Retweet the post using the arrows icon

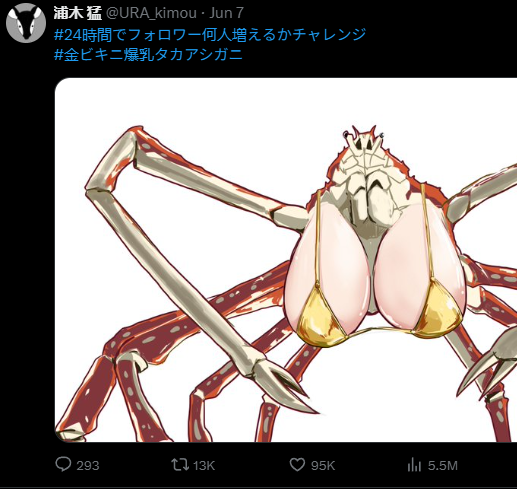coord(180,465)
